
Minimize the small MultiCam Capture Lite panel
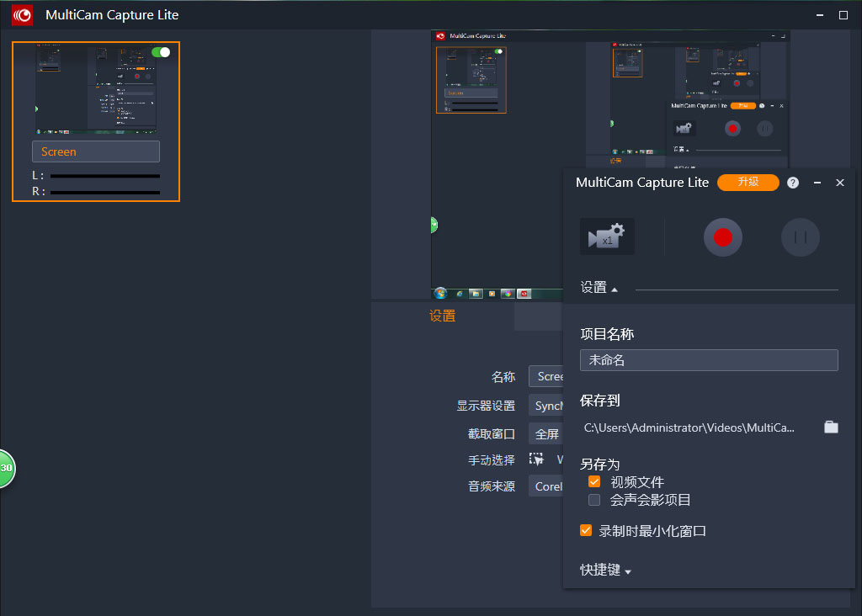(x=817, y=183)
